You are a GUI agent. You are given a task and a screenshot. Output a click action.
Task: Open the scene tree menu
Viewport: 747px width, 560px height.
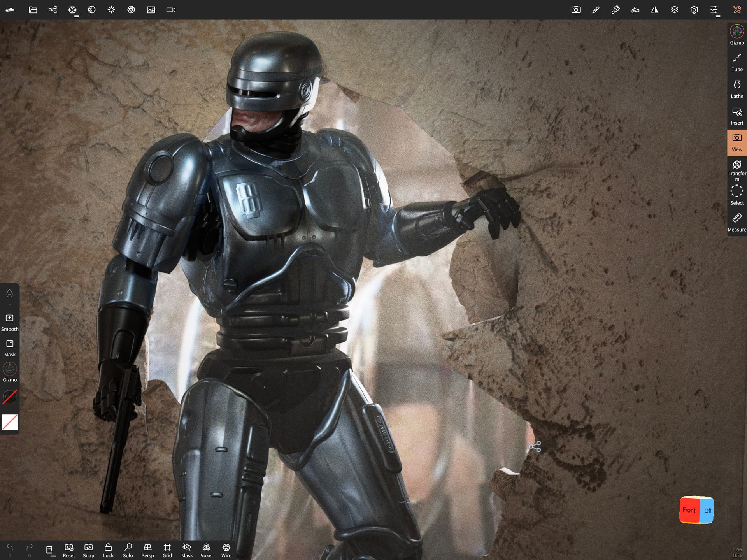(x=53, y=10)
